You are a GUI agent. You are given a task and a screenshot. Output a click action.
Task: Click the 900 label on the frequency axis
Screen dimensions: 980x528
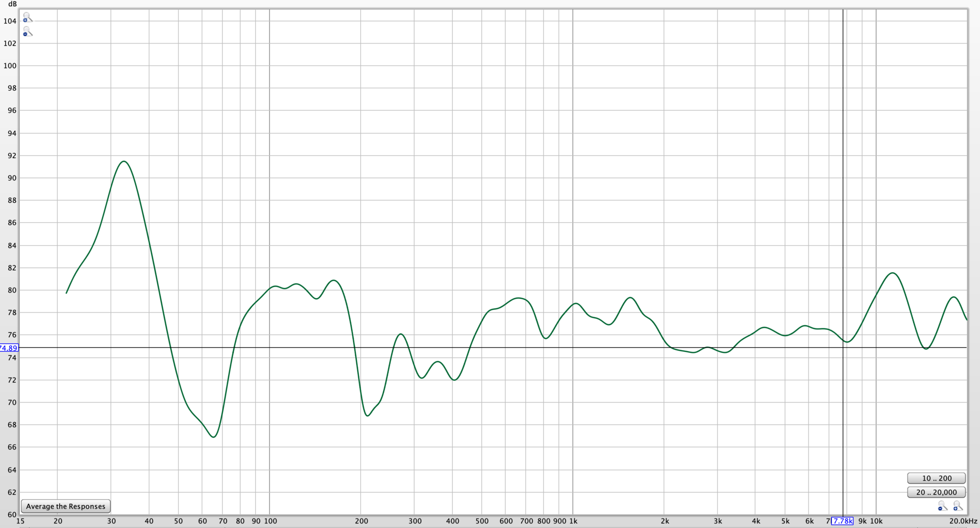[x=559, y=521]
